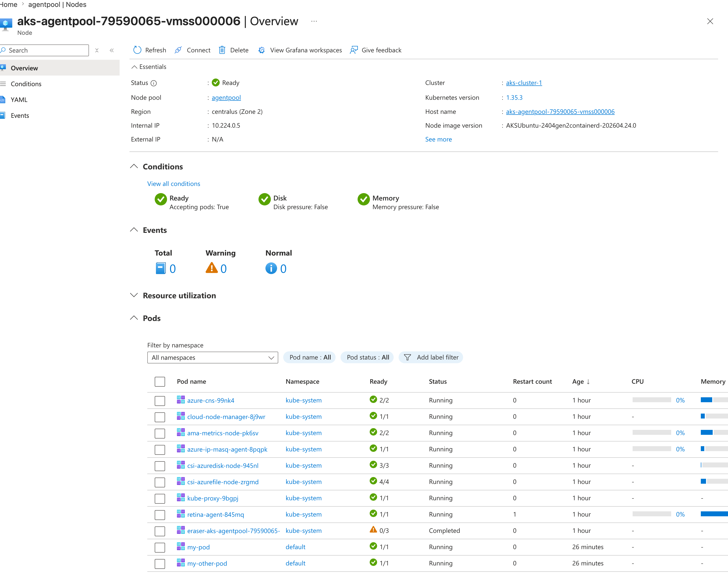Click the pod icon beside kube-proxy-9bgpj
The height and width of the screenshot is (580, 728).
click(x=181, y=498)
